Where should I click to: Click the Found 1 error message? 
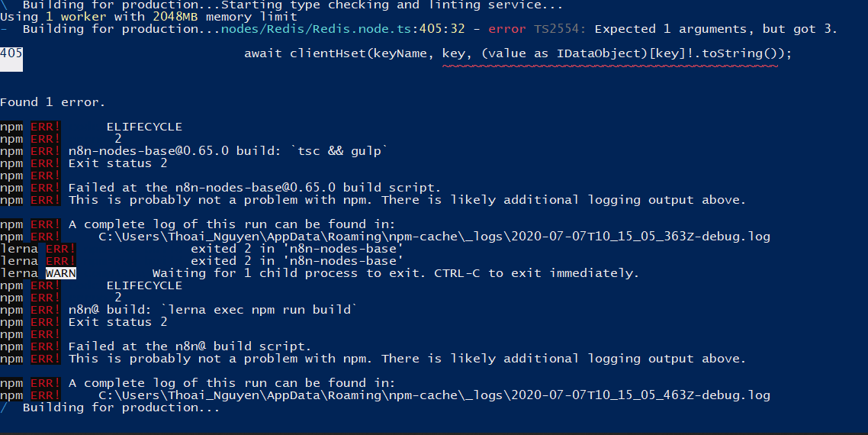click(53, 102)
